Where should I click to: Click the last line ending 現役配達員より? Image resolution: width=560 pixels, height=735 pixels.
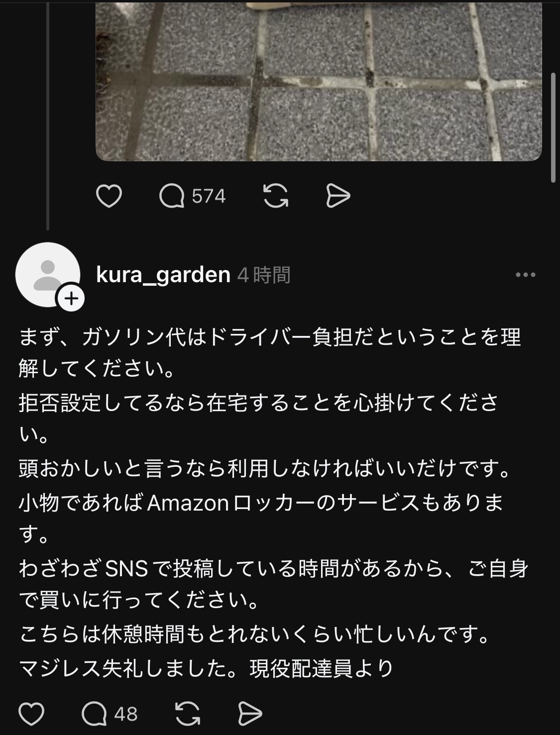[x=206, y=668]
